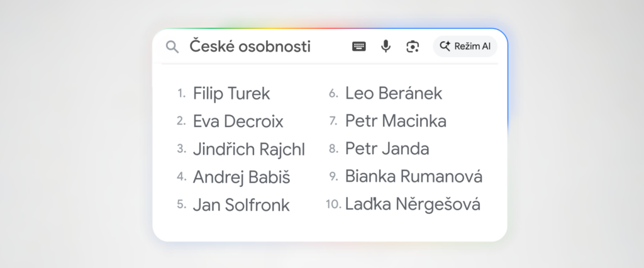Click the magnifying glass search icon
The image size is (644, 268).
pyautogui.click(x=172, y=47)
